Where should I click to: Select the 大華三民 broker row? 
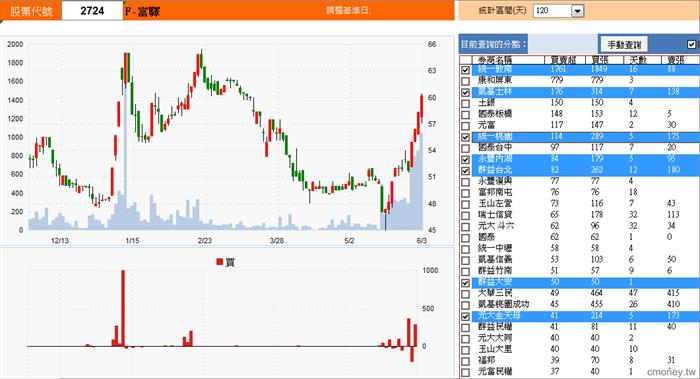[579, 293]
